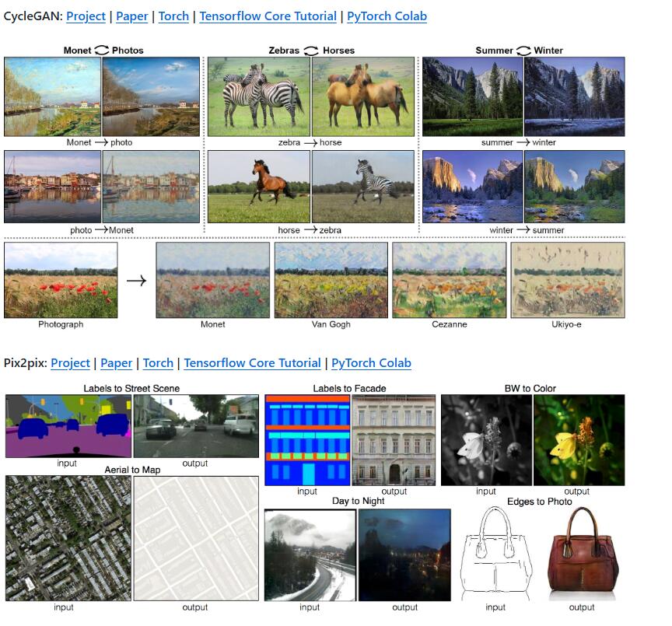Screen dimensions: 672x626
Task: Click the street scene label map input
Action: 68,426
